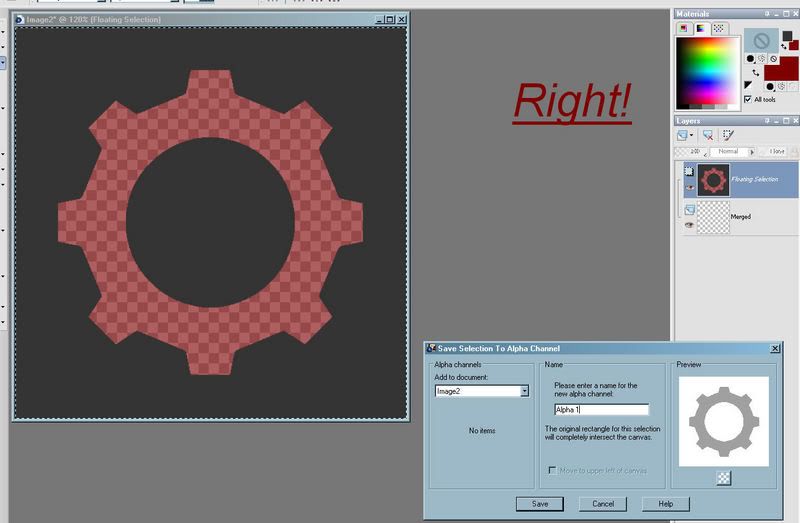Open the Swatches tab in Materials palette
Screen dimensions: 800x523
(718, 28)
